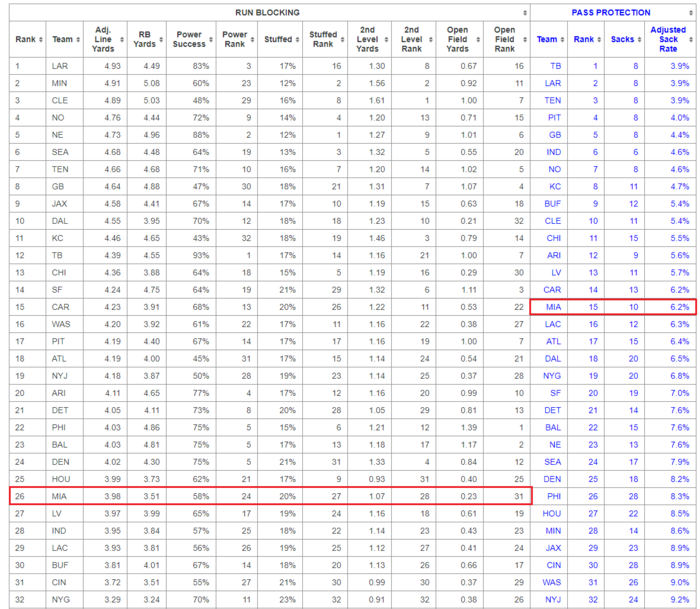Viewport: 700px width, 609px height.
Task: Click the 2nd Level Rank sort arrows
Action: (x=430, y=39)
